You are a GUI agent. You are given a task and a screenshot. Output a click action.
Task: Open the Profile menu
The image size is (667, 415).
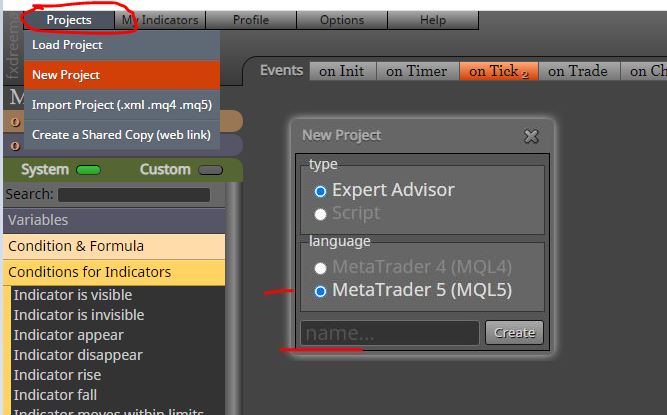click(x=251, y=20)
